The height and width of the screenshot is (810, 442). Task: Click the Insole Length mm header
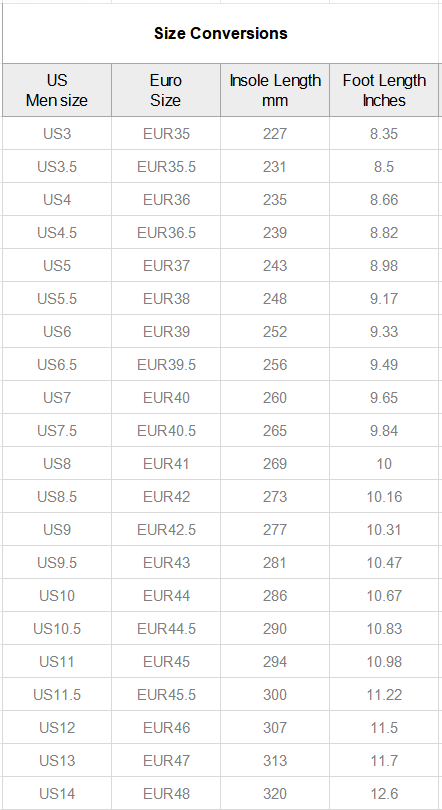[x=275, y=90]
